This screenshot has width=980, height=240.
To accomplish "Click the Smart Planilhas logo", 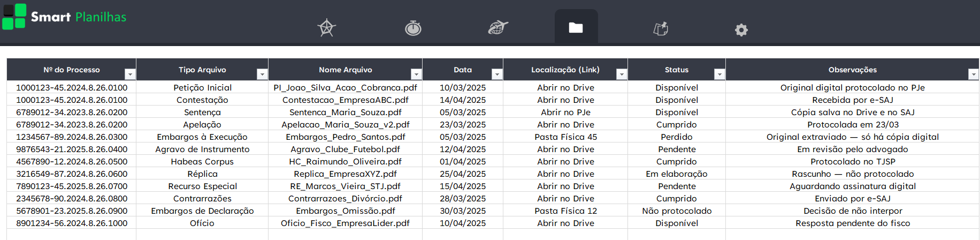I will (x=64, y=17).
